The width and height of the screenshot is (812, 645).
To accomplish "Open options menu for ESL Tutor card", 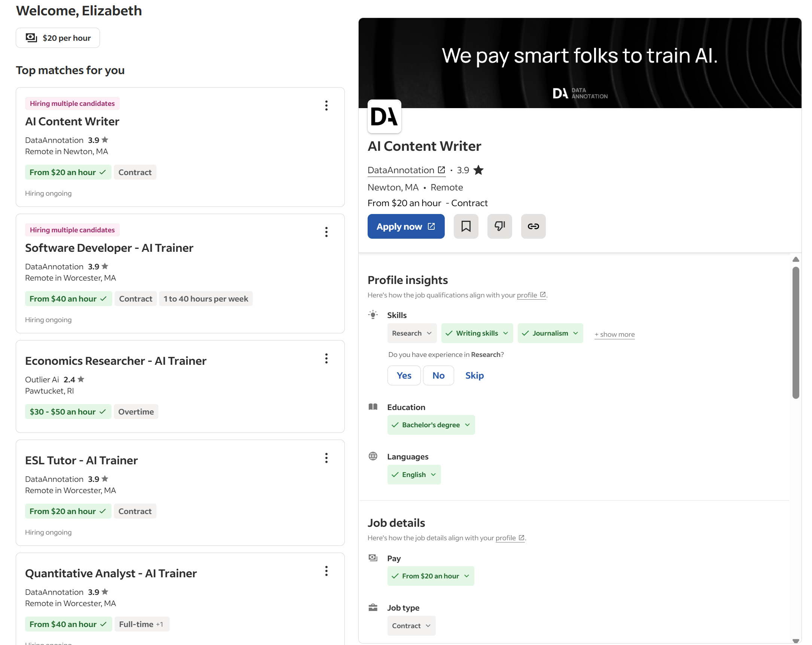I will click(x=326, y=458).
